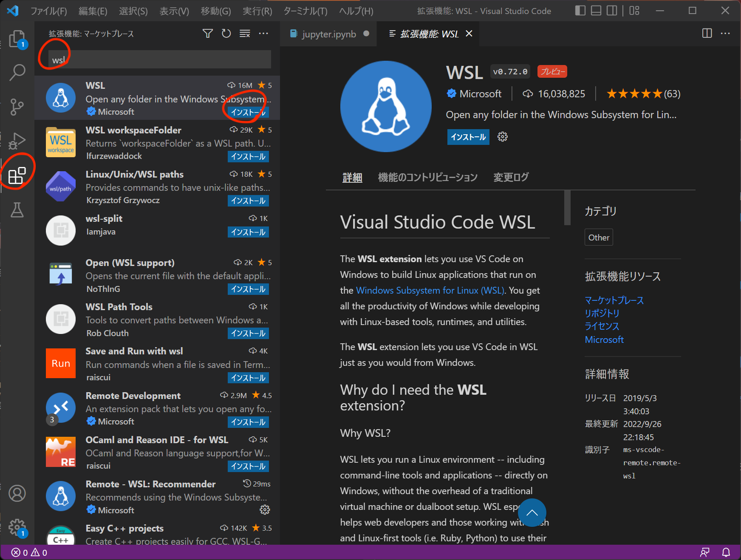The height and width of the screenshot is (560, 741).
Task: Open the Testing flask icon
Action: pyautogui.click(x=17, y=210)
